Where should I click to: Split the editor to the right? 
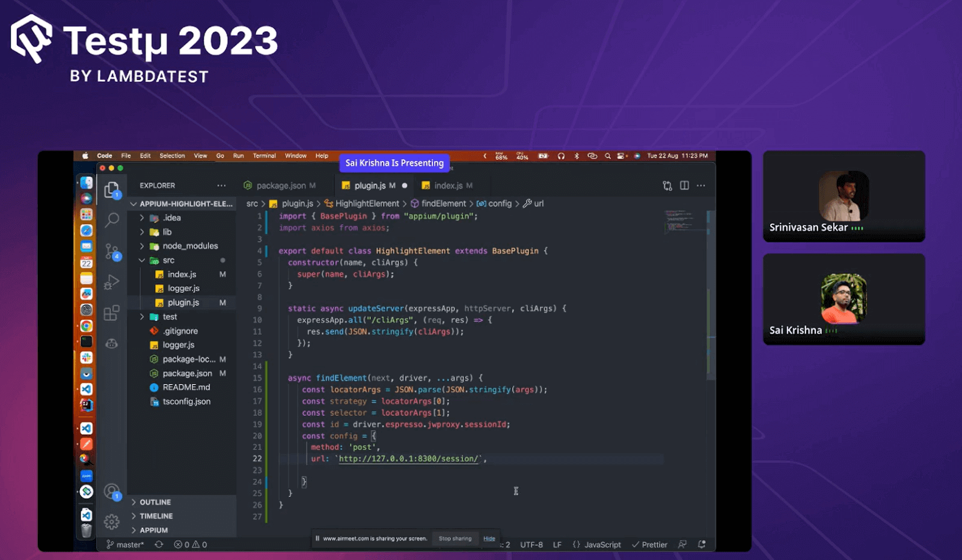coord(684,186)
